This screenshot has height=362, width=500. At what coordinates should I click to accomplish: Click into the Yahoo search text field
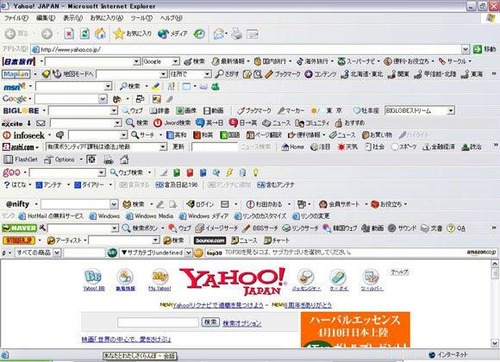click(158, 322)
